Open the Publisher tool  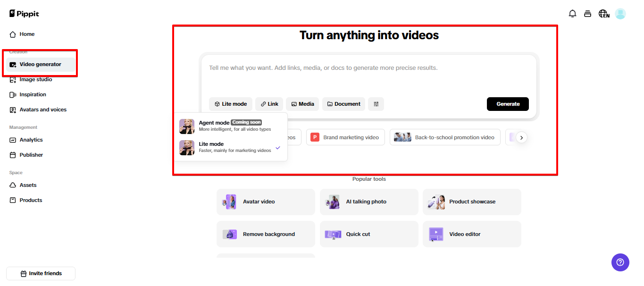coord(30,155)
